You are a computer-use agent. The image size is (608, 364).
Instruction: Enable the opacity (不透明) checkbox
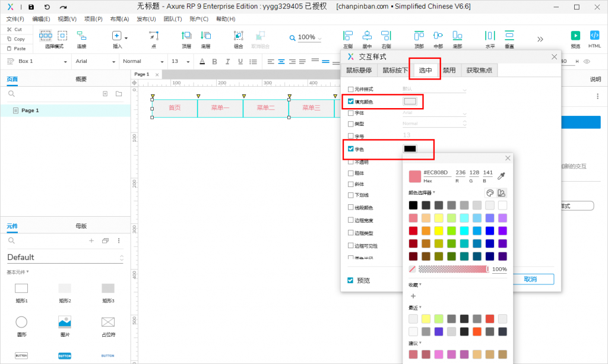click(351, 162)
